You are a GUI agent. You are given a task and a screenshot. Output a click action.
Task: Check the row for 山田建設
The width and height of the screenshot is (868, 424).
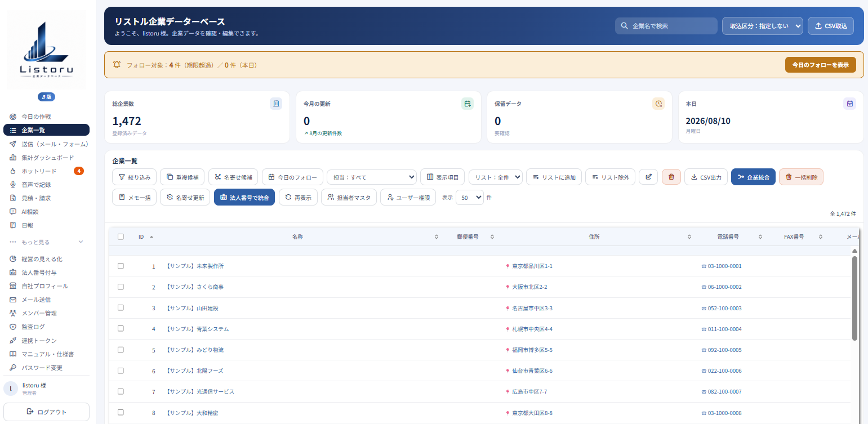(121, 307)
